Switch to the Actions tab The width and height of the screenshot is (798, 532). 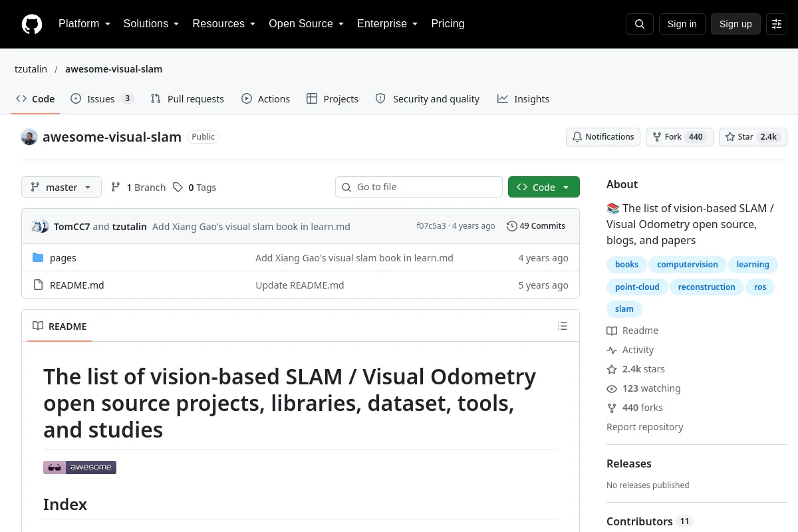pyautogui.click(x=265, y=99)
